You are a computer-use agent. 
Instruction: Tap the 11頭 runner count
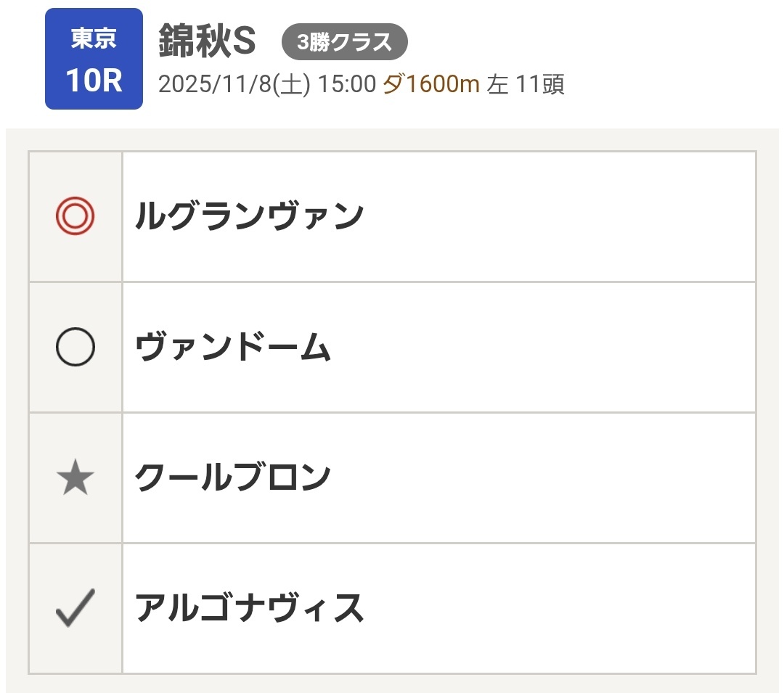click(540, 85)
